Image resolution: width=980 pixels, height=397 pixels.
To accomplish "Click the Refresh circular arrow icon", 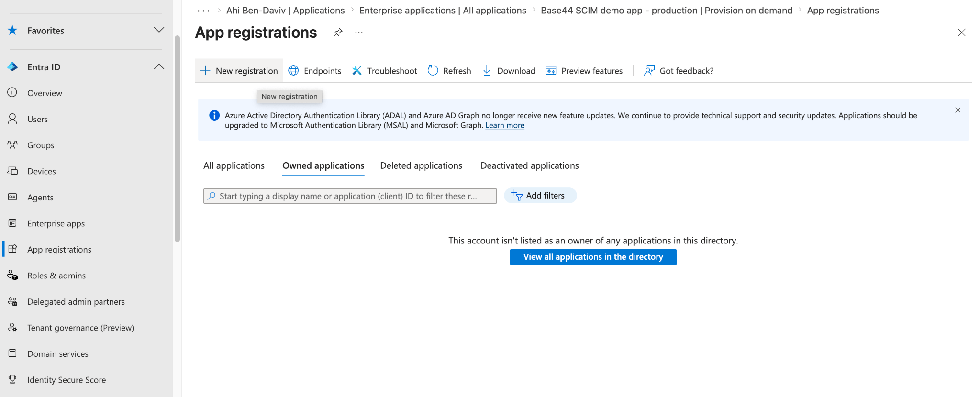I will tap(433, 71).
